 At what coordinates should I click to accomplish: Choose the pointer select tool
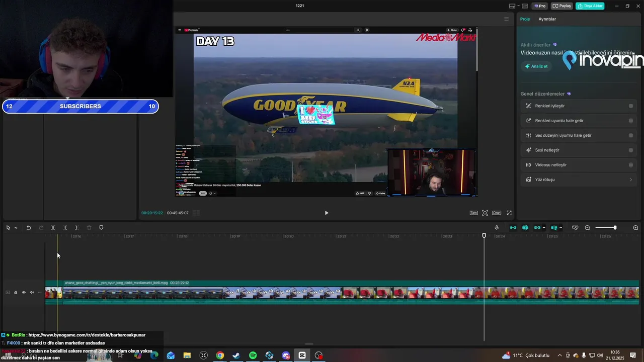pyautogui.click(x=8, y=228)
